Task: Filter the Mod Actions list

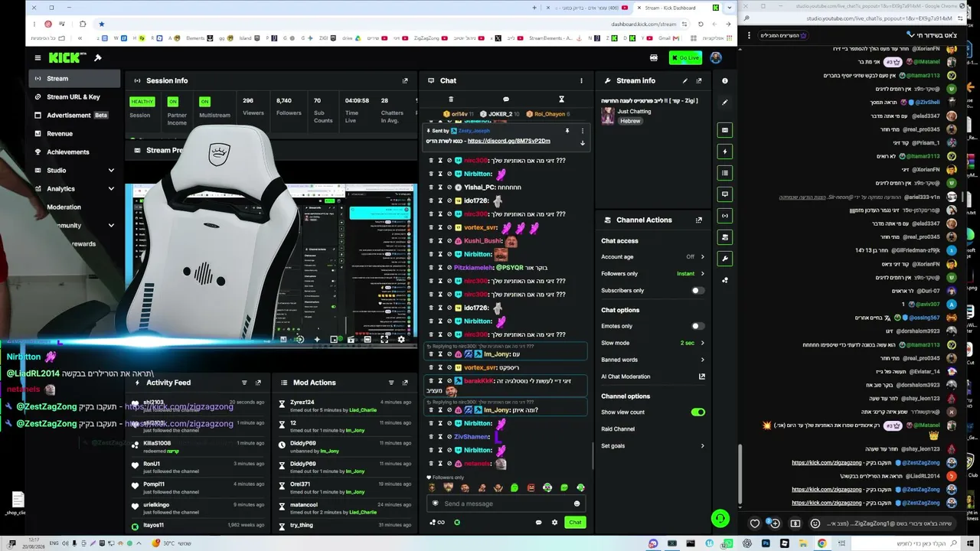Action: (391, 383)
